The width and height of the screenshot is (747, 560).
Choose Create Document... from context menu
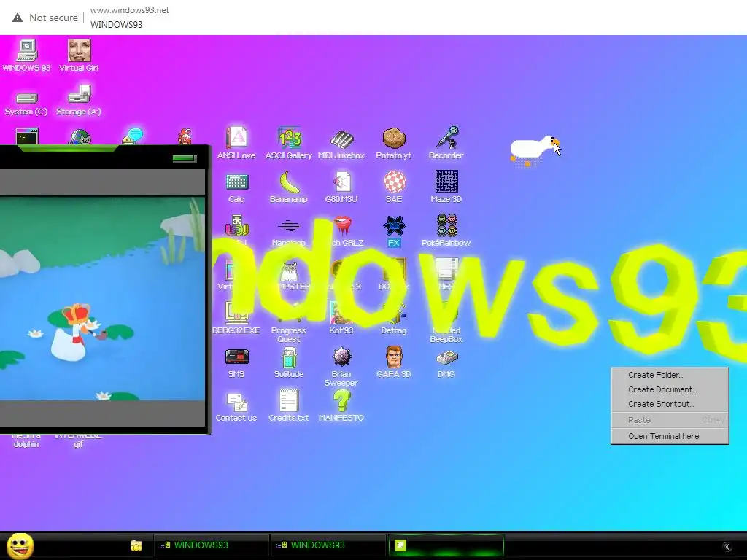[670, 389]
